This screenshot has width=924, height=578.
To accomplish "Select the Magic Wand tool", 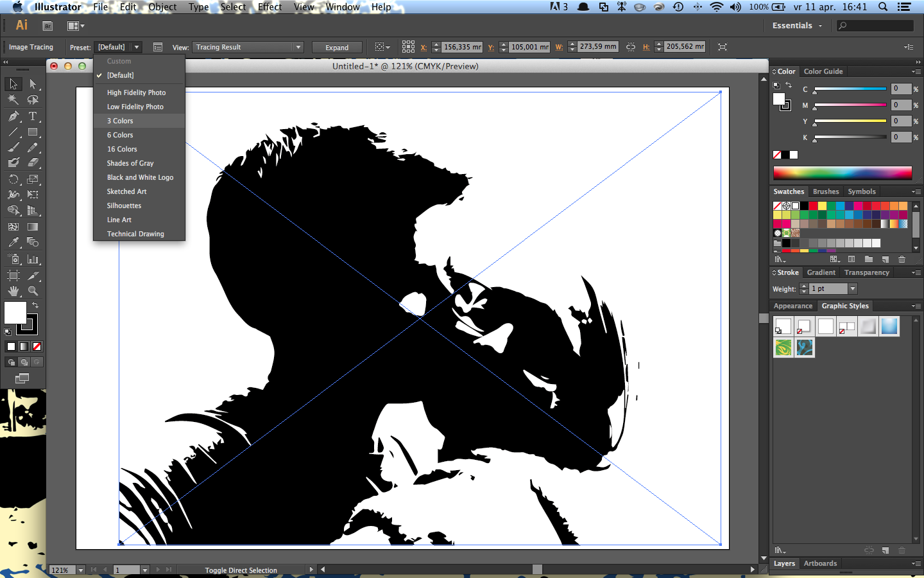I will [x=13, y=100].
